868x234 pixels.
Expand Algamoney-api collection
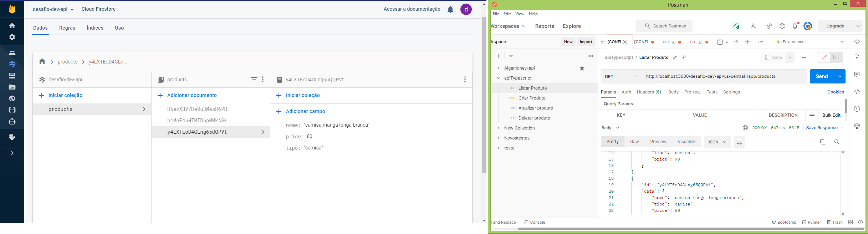click(499, 68)
